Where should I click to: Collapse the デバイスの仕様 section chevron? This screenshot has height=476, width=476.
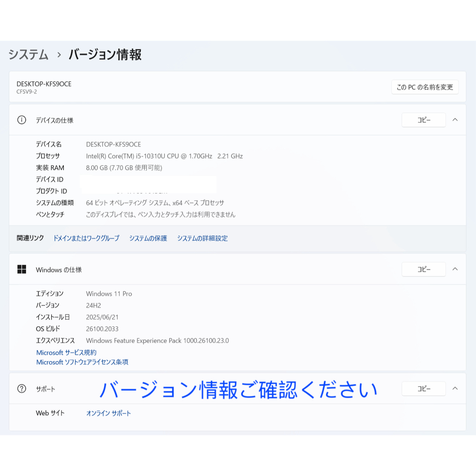(x=455, y=119)
